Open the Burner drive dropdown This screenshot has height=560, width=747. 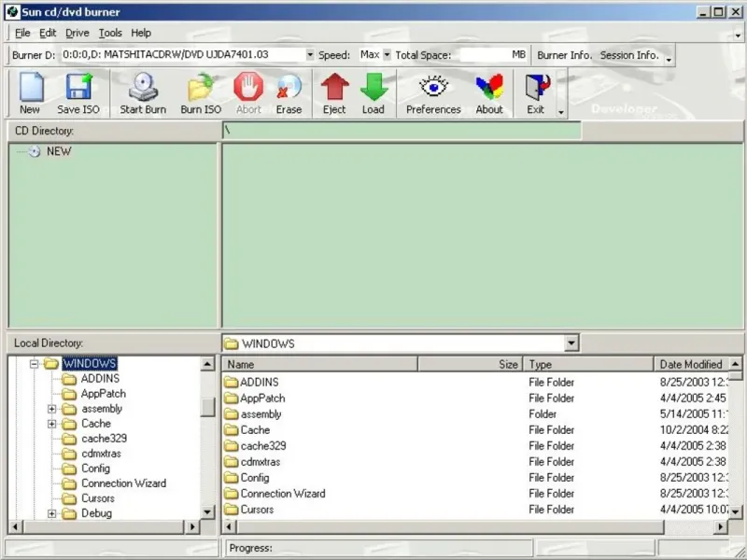point(310,55)
